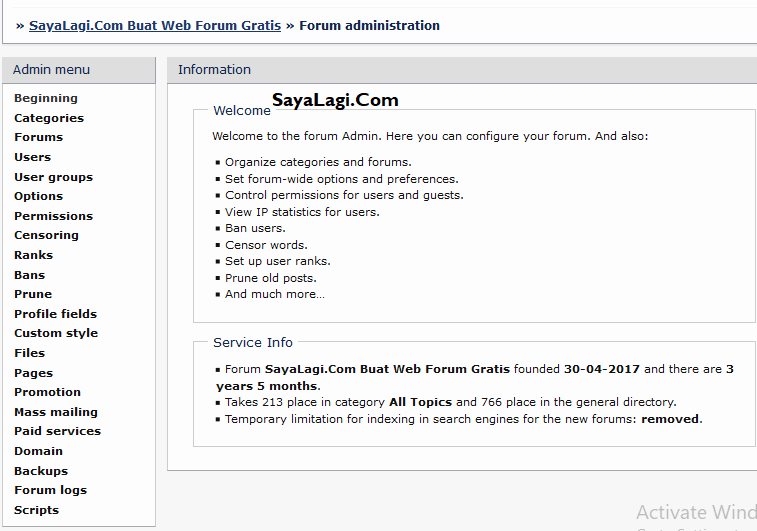Screen dimensions: 757x531
Task: Go to Categories in the admin menu
Action: (x=49, y=118)
